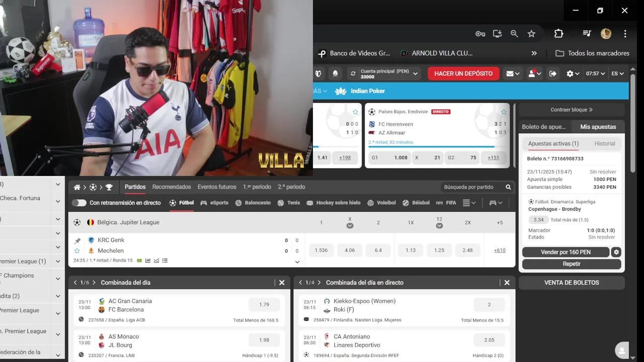Filter by Voleibol sport

click(x=381, y=203)
